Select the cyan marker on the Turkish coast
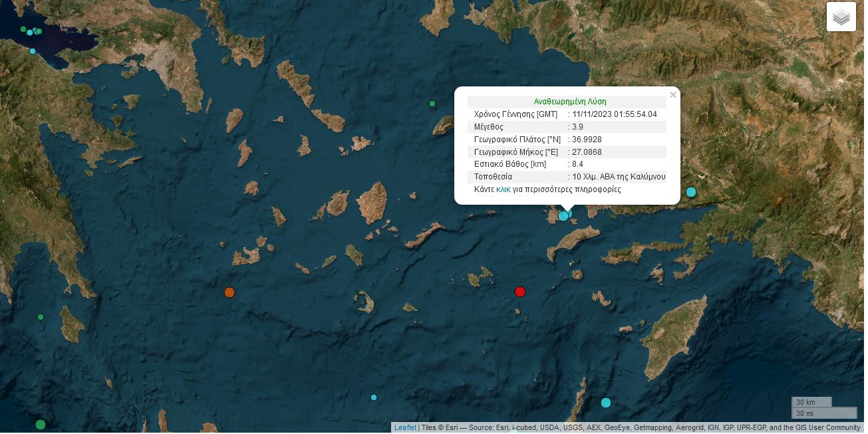The width and height of the screenshot is (868, 434). 691,192
